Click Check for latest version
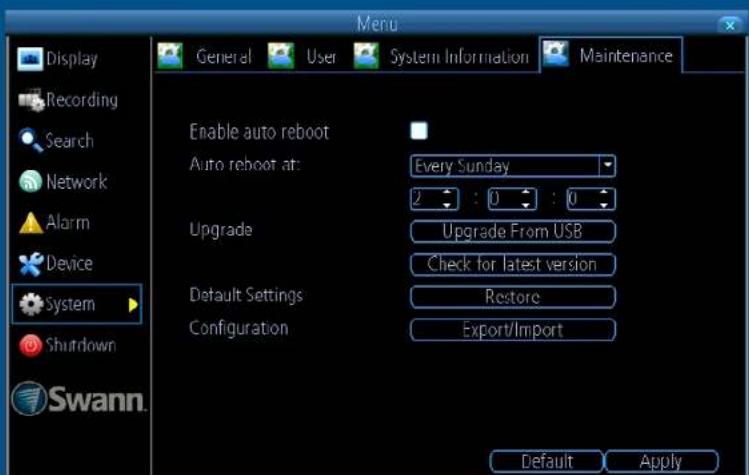The image size is (749, 475). click(513, 264)
